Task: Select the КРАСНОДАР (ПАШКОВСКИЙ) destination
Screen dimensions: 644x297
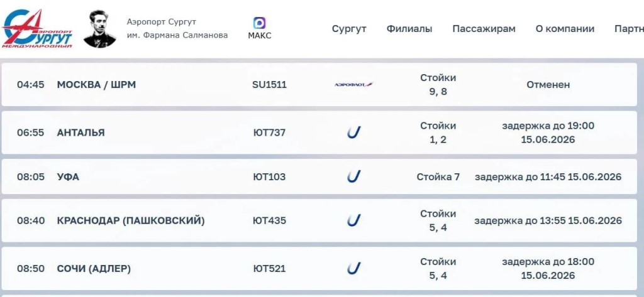Action: [x=131, y=220]
